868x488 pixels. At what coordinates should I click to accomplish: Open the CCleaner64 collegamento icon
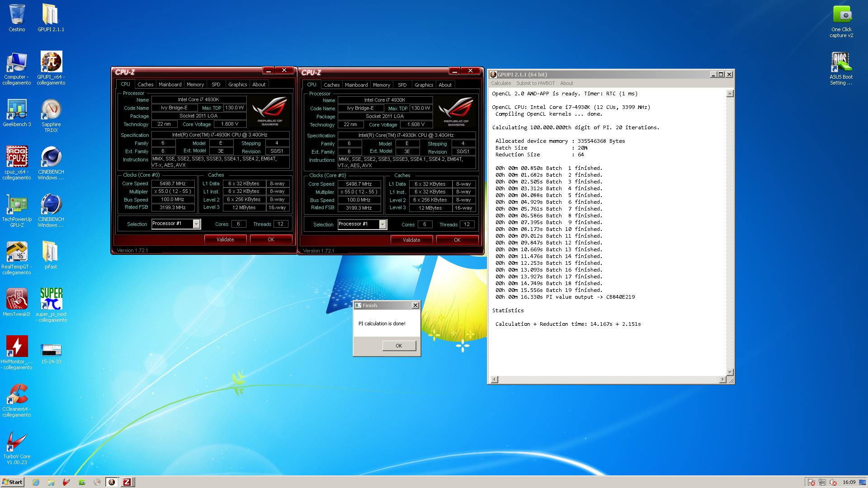[x=17, y=400]
